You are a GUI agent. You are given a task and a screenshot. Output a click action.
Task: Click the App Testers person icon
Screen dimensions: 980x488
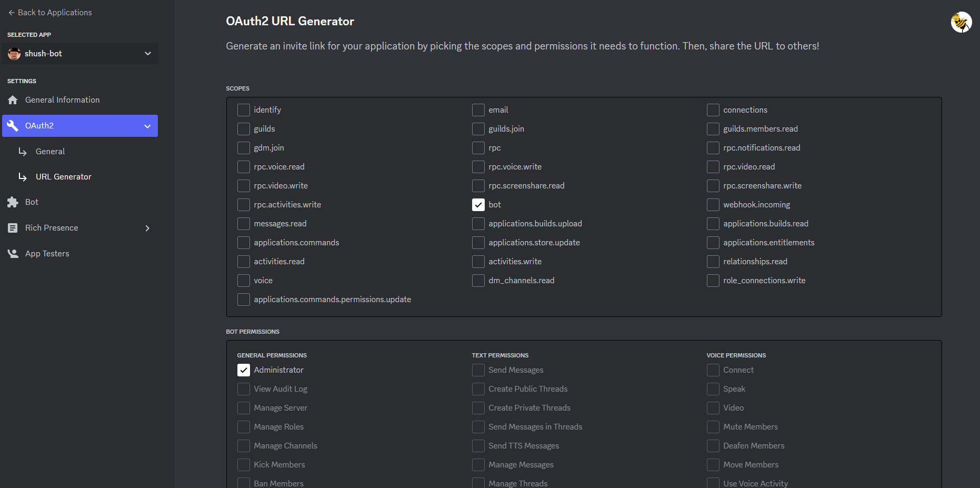click(x=13, y=254)
